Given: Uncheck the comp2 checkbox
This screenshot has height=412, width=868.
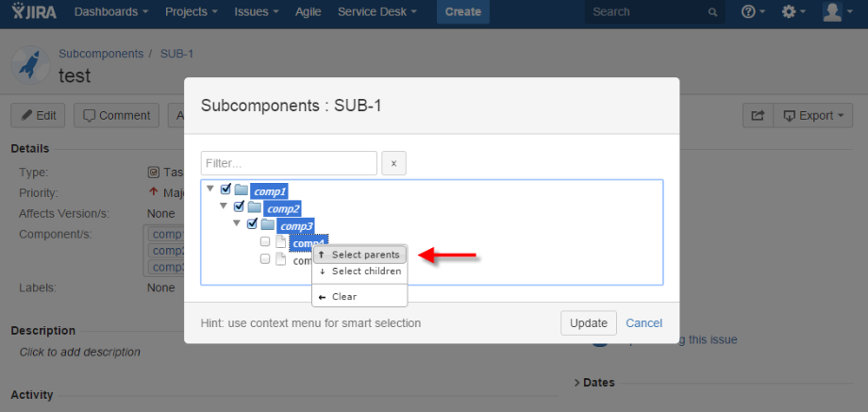Looking at the screenshot, I should point(239,206).
